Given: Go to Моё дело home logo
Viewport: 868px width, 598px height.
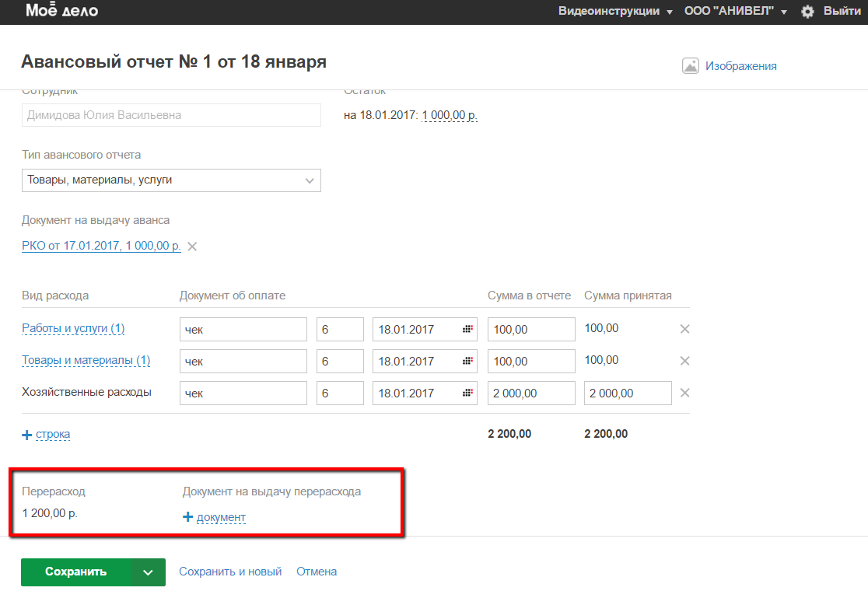Looking at the screenshot, I should click(61, 11).
